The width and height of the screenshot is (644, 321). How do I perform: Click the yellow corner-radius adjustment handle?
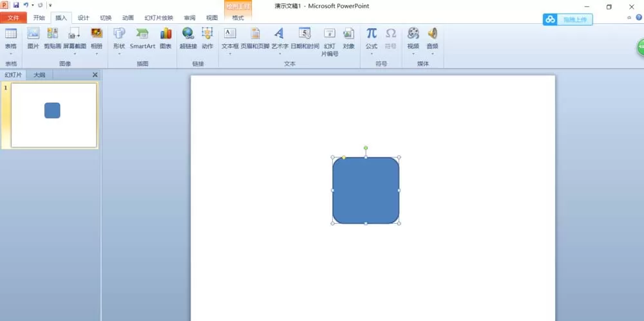click(x=344, y=157)
